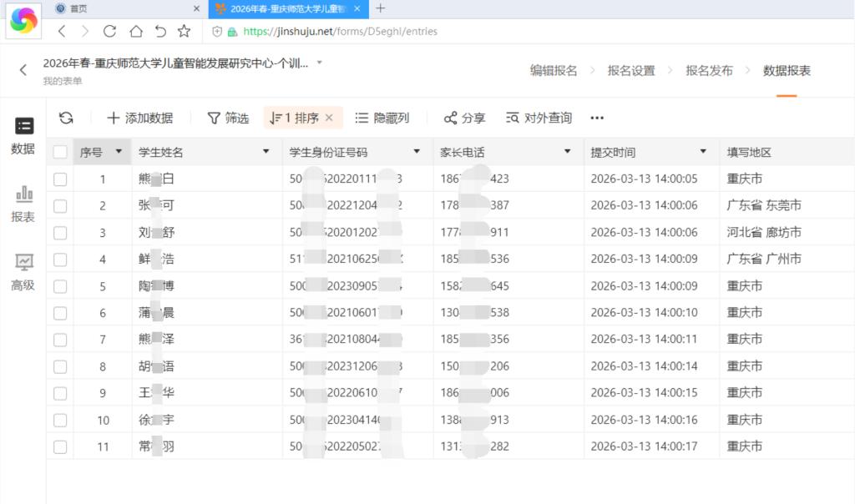Remove the 排序 sort with X

329,118
